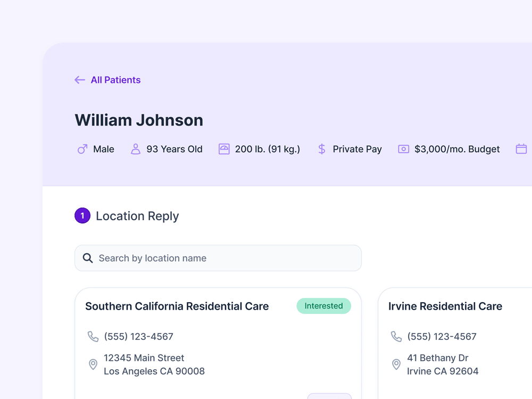Click the map pin icon beside 41 Bethany Dr
Viewport: 532px width, 399px height.
click(396, 364)
